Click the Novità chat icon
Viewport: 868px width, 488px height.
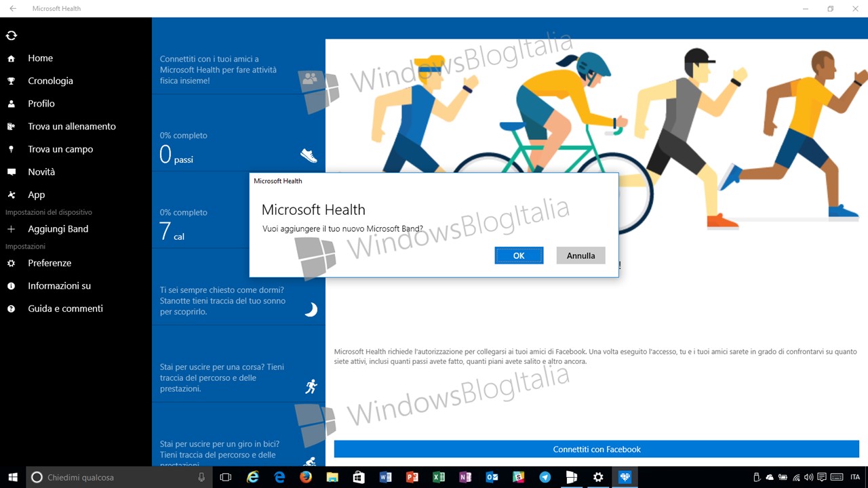(x=11, y=172)
